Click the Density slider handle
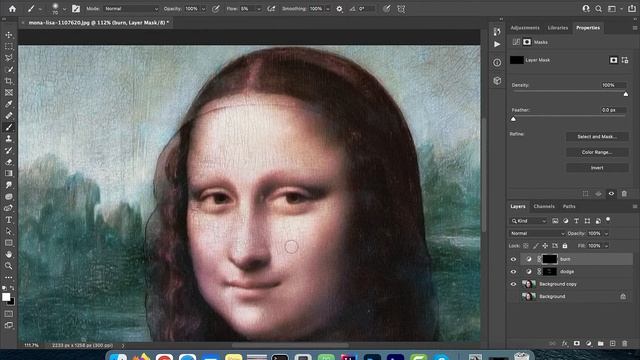The image size is (640, 360). [626, 94]
